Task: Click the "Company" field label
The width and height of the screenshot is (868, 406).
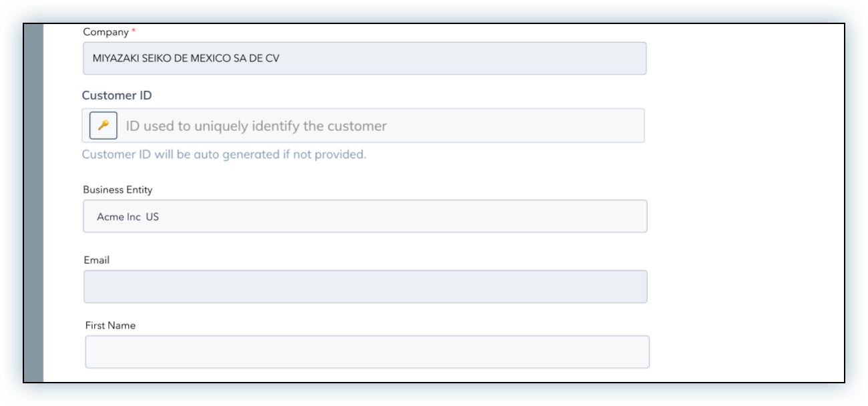Action: (x=105, y=32)
